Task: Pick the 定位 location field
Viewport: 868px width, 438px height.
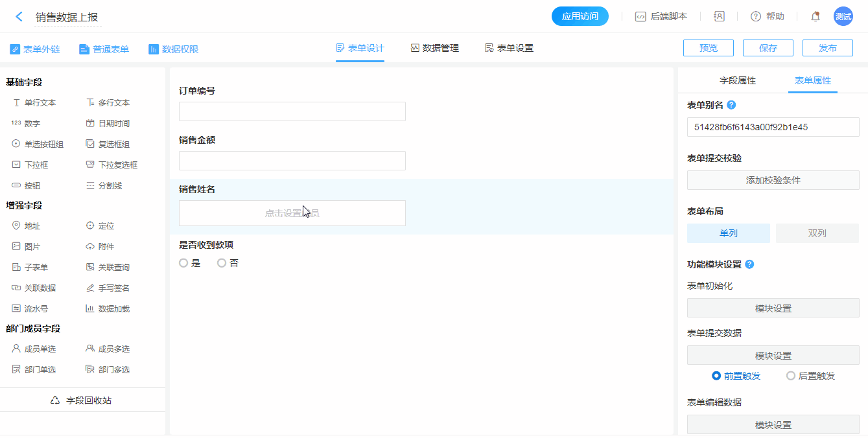Action: pyautogui.click(x=90, y=225)
